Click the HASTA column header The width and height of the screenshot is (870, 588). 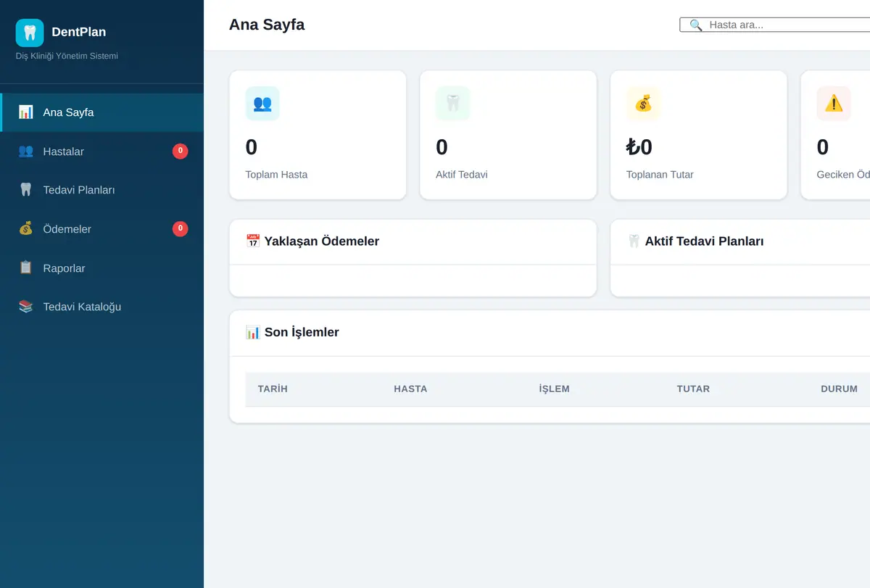(410, 389)
